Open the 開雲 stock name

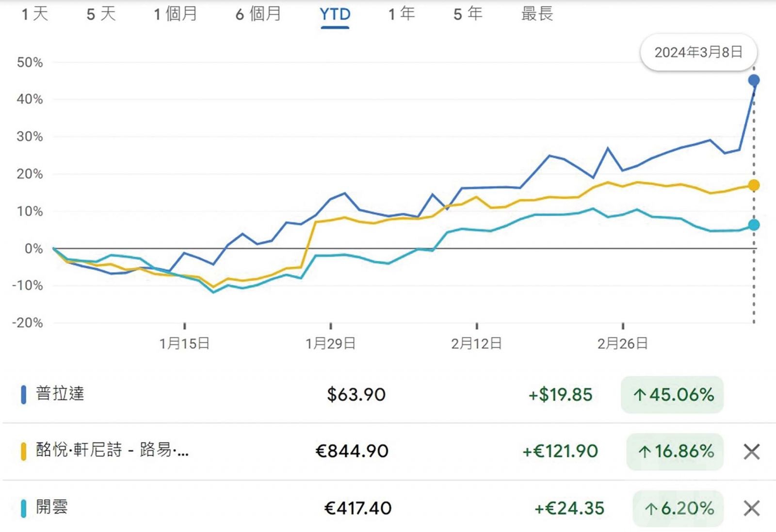(x=52, y=507)
